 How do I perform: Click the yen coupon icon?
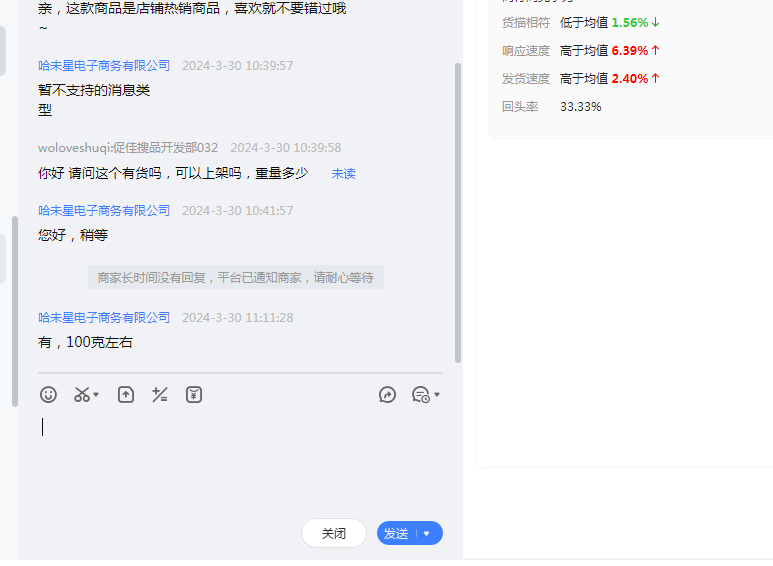194,395
